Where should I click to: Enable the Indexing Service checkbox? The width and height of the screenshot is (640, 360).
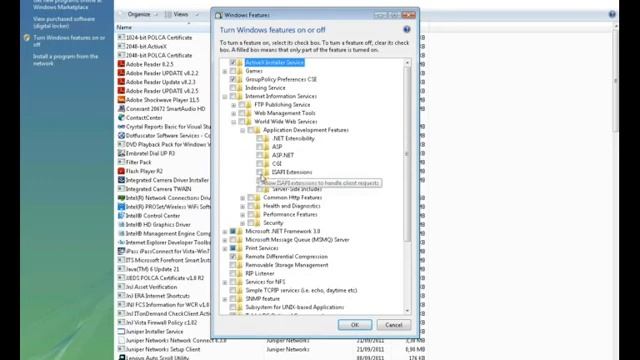pos(233,88)
